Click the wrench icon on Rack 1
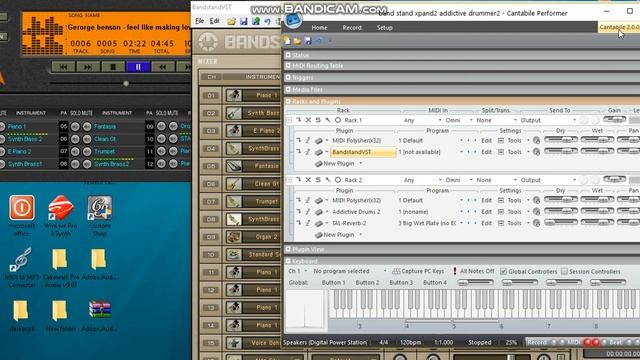The image size is (640, 360). click(x=328, y=120)
